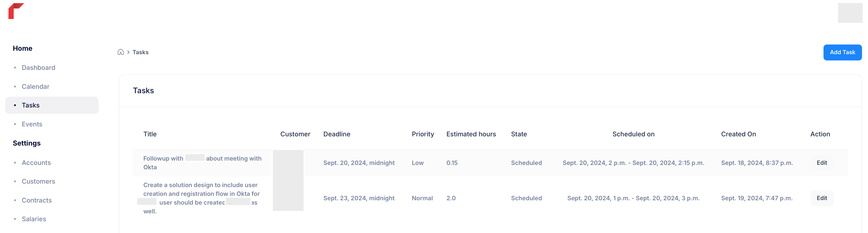The width and height of the screenshot is (868, 233).
Task: Edit the solution design task
Action: click(x=821, y=198)
